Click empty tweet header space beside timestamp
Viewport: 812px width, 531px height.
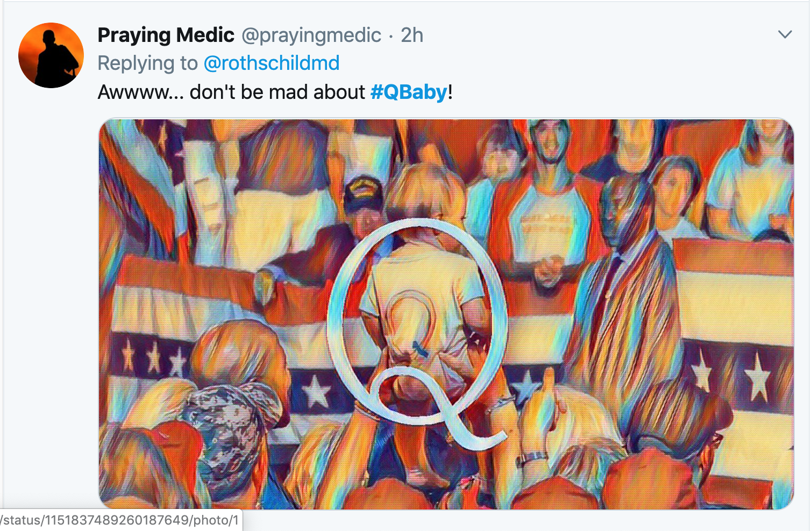tap(592, 35)
